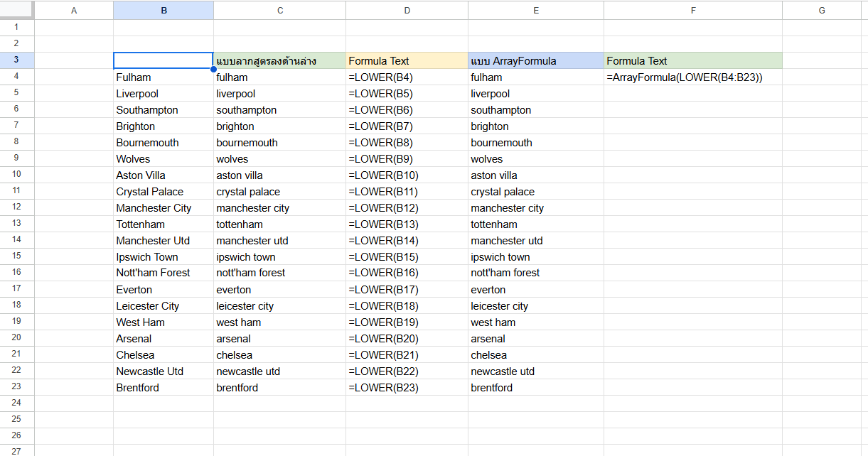Select column F header
868x456 pixels.
pyautogui.click(x=693, y=10)
